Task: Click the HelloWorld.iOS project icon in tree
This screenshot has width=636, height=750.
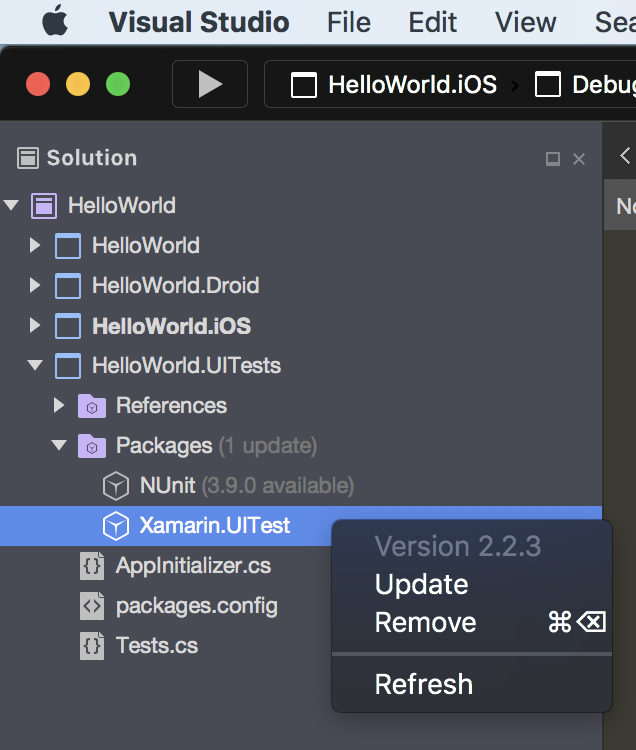Action: [68, 326]
